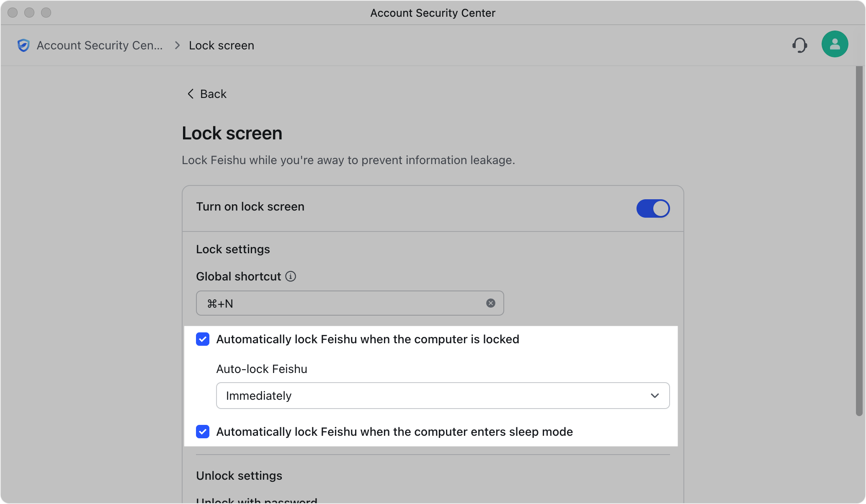Image resolution: width=866 pixels, height=504 pixels.
Task: Open the Auto-lock Feishu dropdown
Action: coord(442,396)
